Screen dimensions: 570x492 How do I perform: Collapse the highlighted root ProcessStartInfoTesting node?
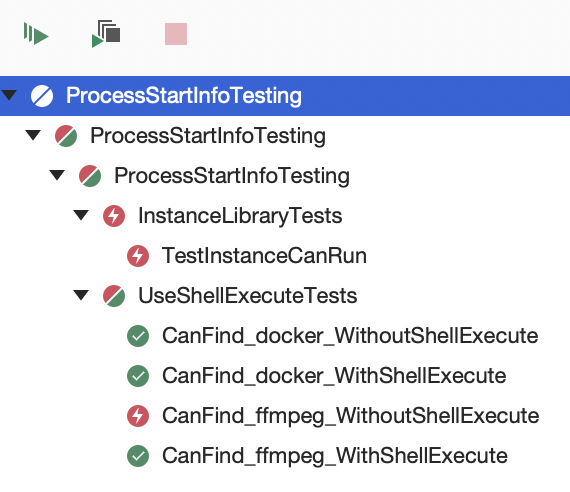coord(9,95)
